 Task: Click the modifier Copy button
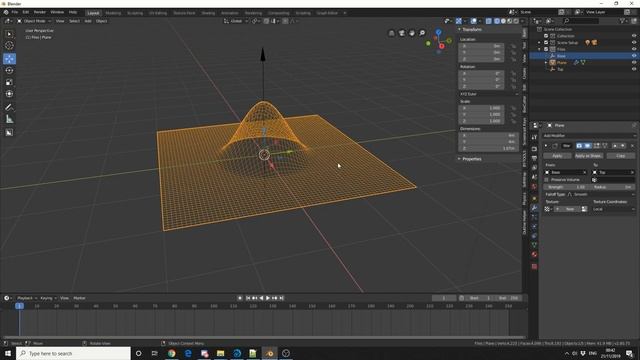(x=620, y=156)
